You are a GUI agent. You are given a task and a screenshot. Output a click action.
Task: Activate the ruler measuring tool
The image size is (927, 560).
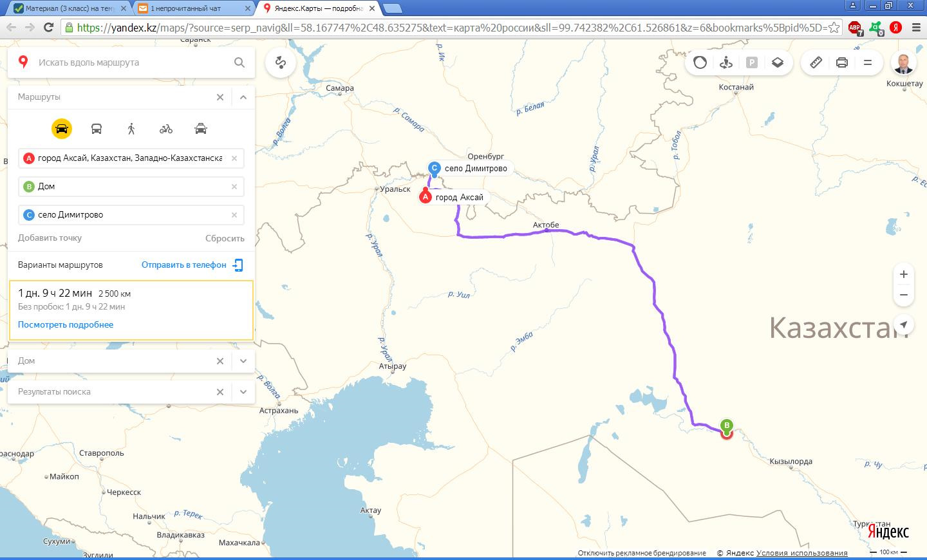coord(816,62)
